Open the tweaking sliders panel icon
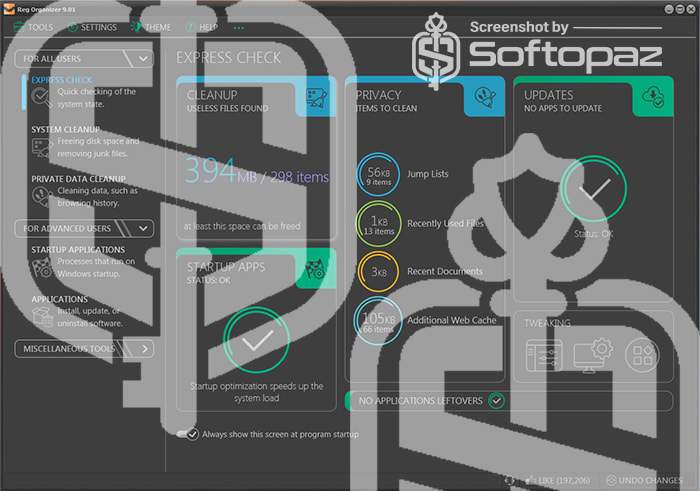Screen dimensions: 700x491 [x=544, y=355]
